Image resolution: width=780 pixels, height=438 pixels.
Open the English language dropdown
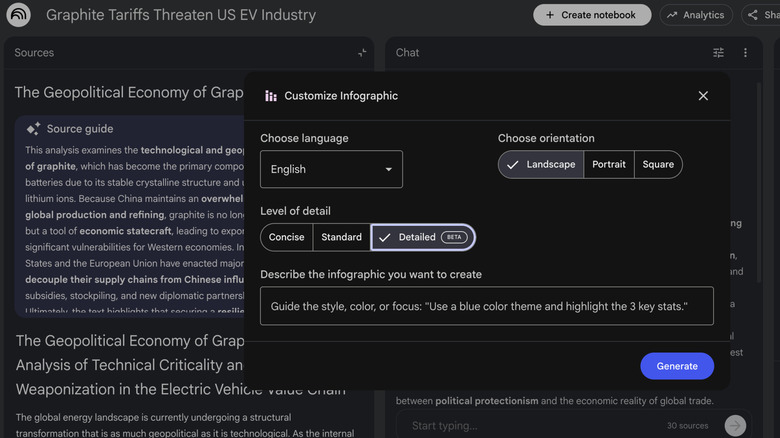[331, 170]
